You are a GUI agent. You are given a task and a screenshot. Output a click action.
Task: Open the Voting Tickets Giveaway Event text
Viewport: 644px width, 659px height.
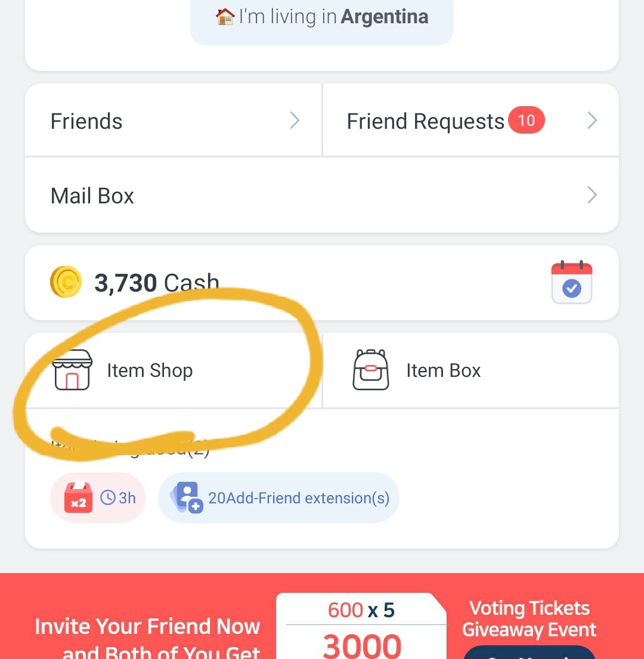(x=529, y=619)
